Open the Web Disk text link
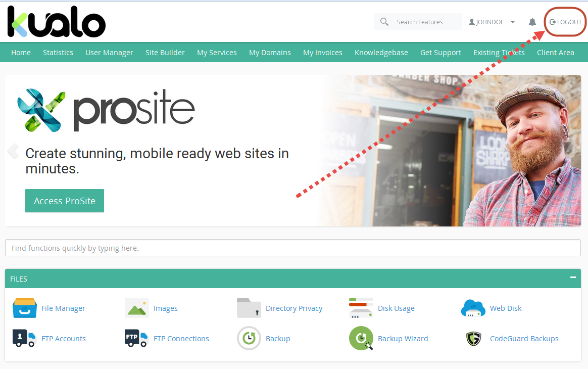The width and height of the screenshot is (588, 369). tap(506, 308)
